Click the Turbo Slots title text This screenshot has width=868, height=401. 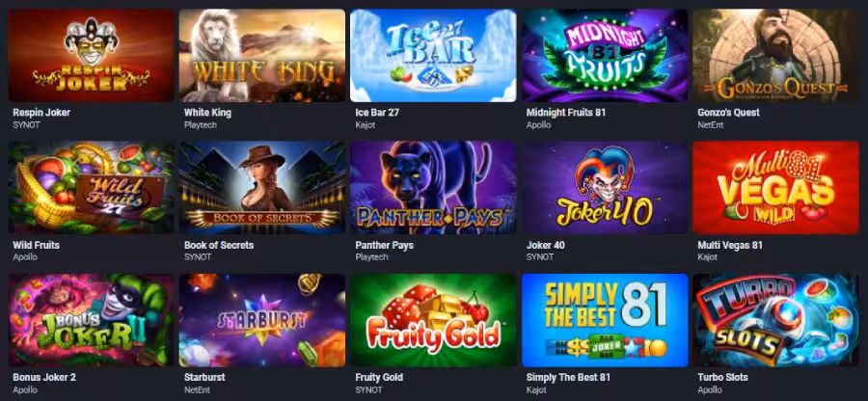click(722, 377)
